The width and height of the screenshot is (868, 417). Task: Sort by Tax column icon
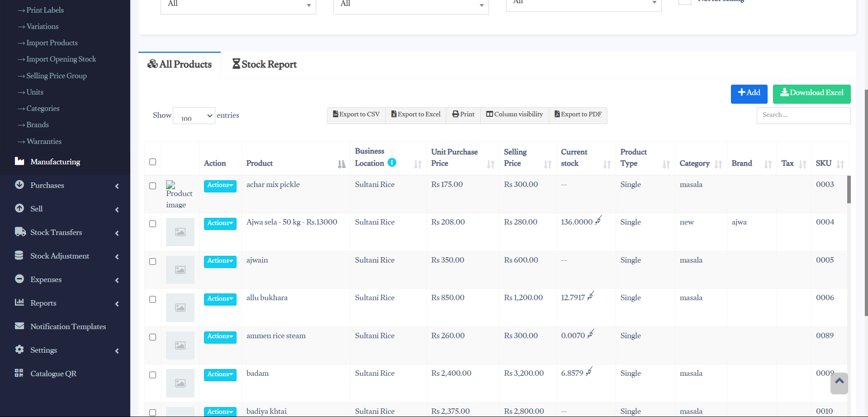coord(803,164)
